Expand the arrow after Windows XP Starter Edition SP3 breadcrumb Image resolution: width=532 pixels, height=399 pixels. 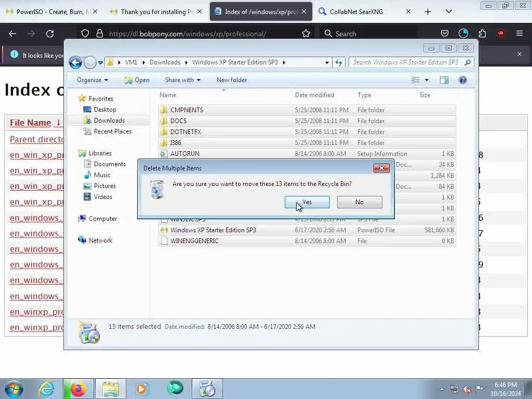284,62
